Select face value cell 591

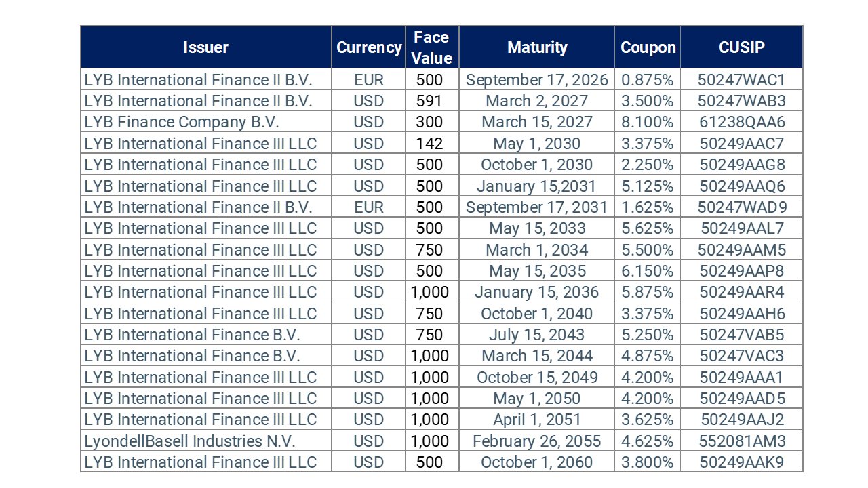pyautogui.click(x=430, y=101)
